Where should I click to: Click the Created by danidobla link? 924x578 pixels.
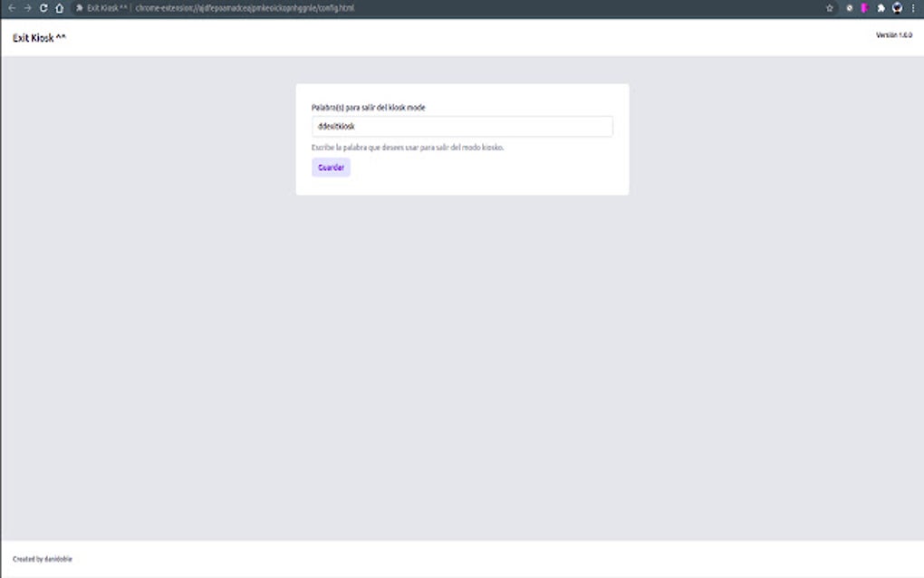coord(43,559)
